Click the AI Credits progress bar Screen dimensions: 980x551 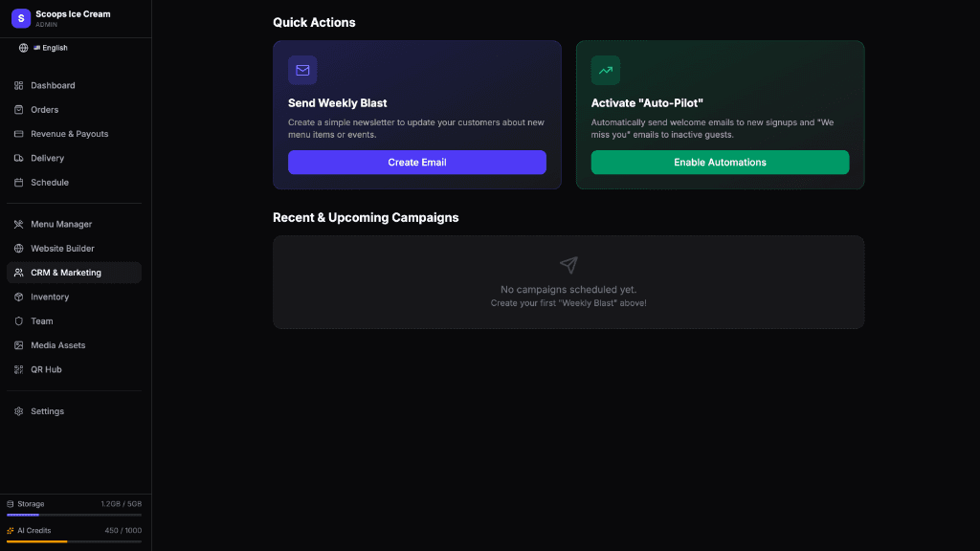pos(74,541)
